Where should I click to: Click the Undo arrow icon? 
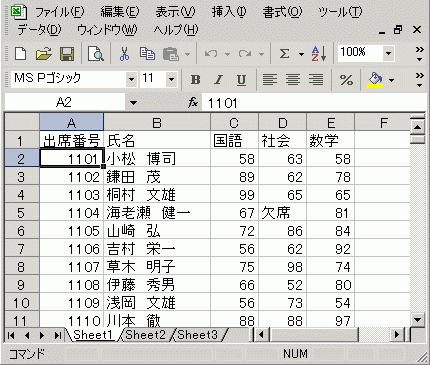[211, 53]
